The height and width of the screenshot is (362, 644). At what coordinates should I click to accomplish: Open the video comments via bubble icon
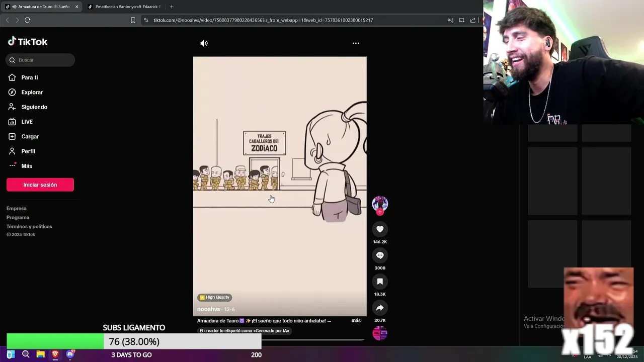coord(380,255)
